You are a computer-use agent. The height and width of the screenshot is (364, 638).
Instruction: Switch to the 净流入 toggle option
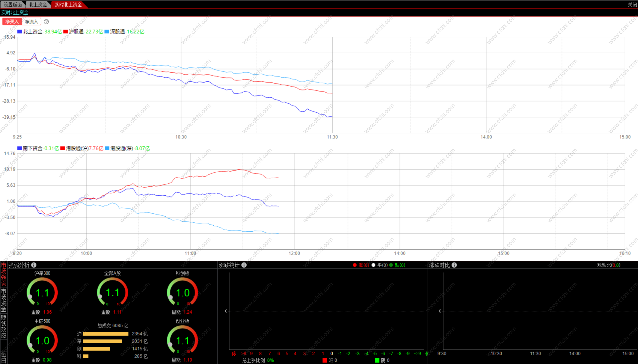[31, 22]
